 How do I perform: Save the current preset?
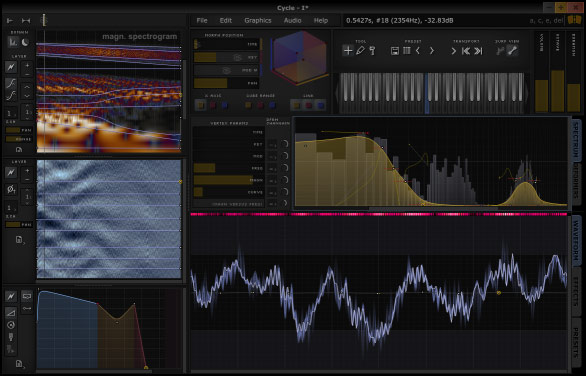[x=395, y=51]
